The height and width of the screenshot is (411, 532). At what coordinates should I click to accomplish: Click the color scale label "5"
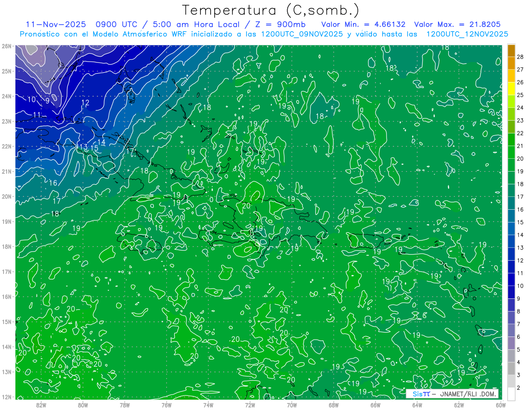click(x=518, y=349)
